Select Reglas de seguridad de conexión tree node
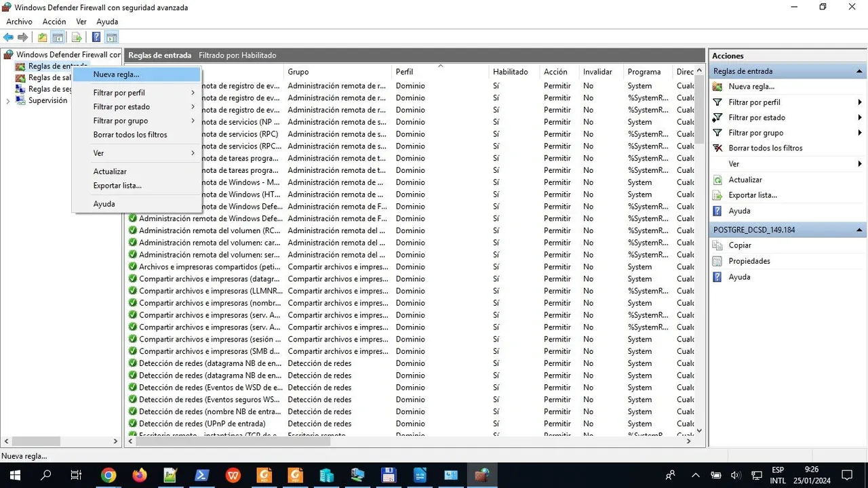Screen dimensions: 868x488 coord(50,89)
